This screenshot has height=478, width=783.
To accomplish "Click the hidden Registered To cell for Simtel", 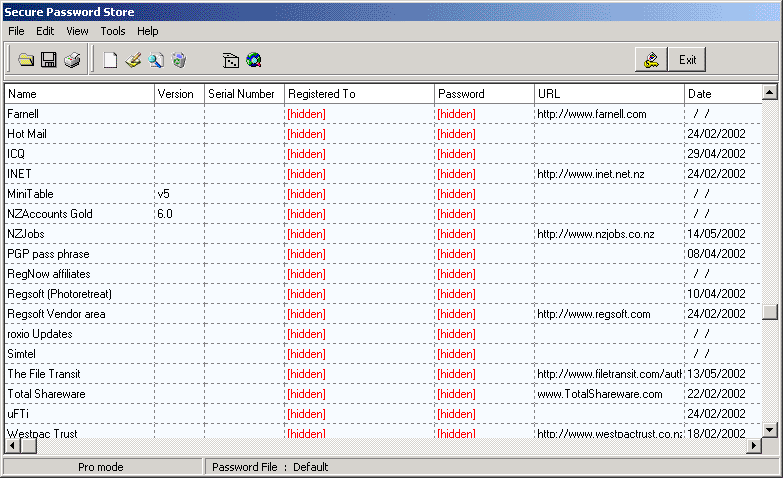I will (359, 354).
